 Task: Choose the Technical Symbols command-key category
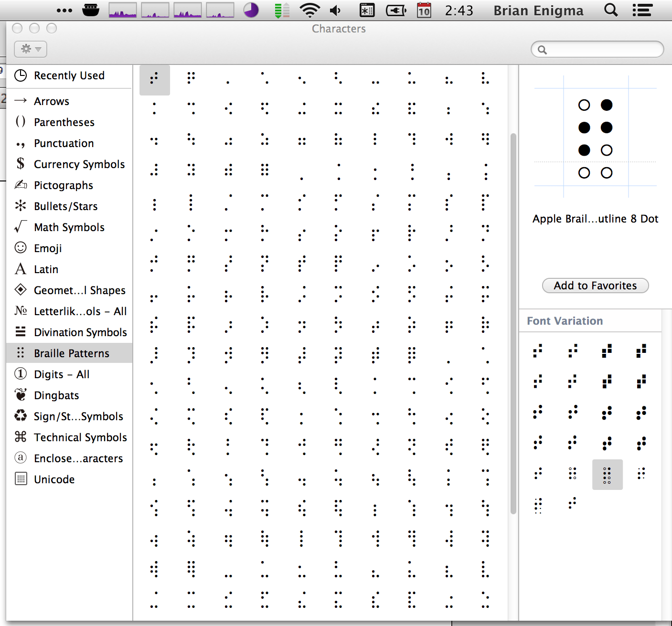pyautogui.click(x=69, y=437)
